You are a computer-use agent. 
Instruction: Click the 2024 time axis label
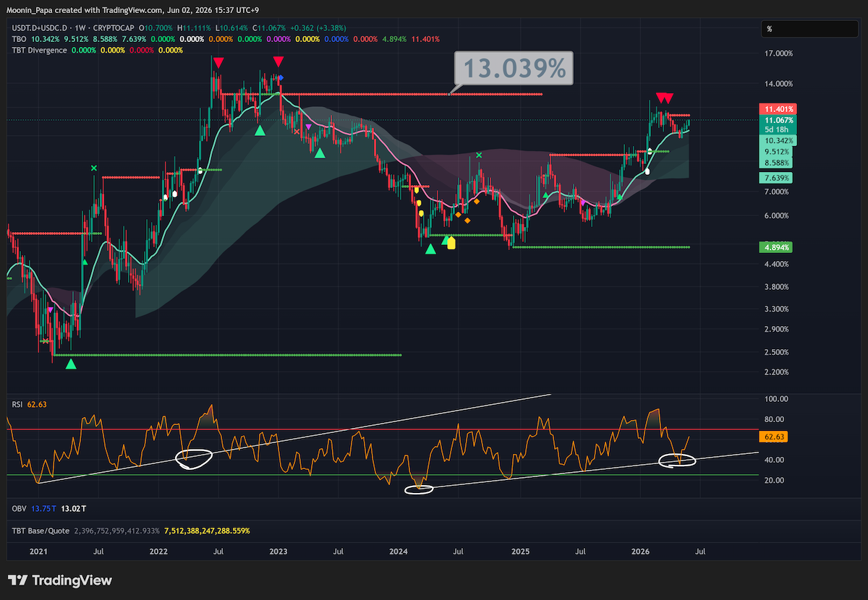[399, 552]
